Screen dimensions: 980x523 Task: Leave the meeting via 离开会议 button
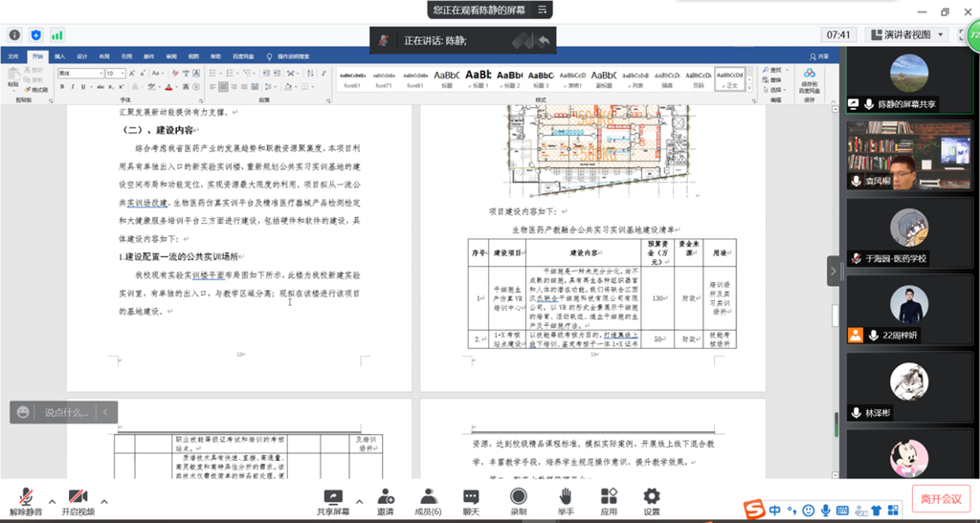coord(941,499)
